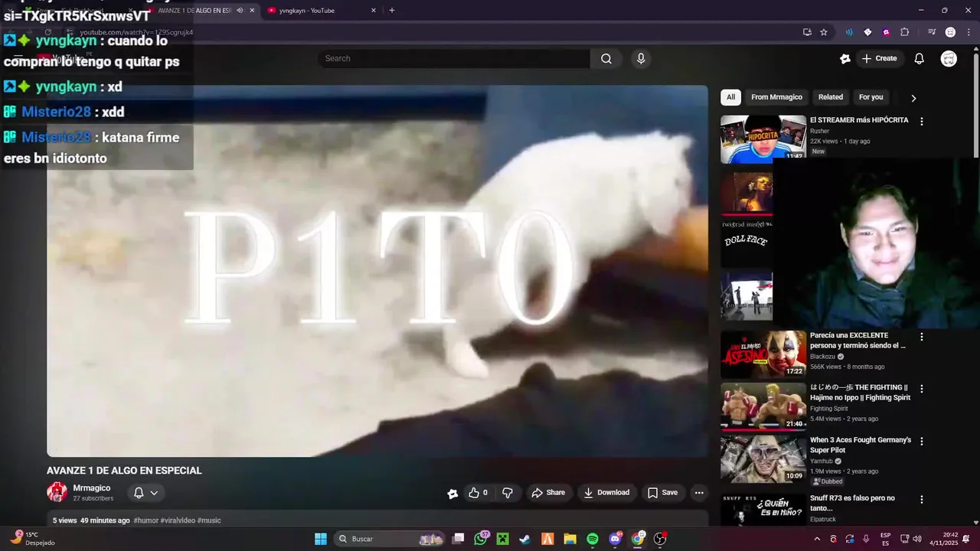The width and height of the screenshot is (980, 551).
Task: Switch to the yvngkayn - YouTube tab
Action: click(322, 11)
